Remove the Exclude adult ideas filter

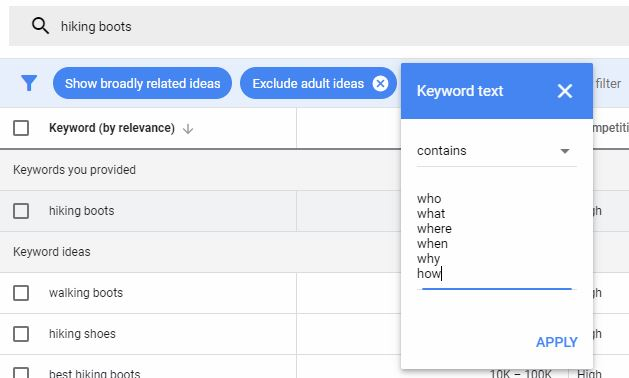pyautogui.click(x=380, y=83)
